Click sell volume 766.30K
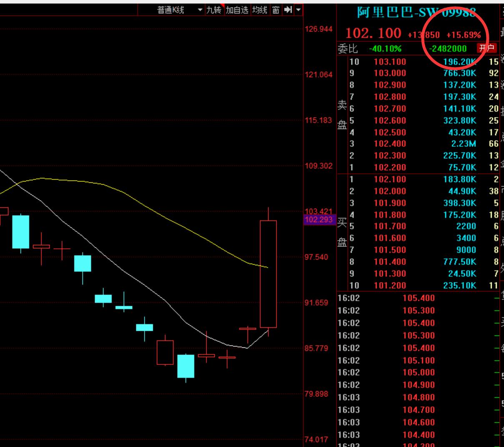Viewport: 504px width, 447px height. (x=460, y=73)
